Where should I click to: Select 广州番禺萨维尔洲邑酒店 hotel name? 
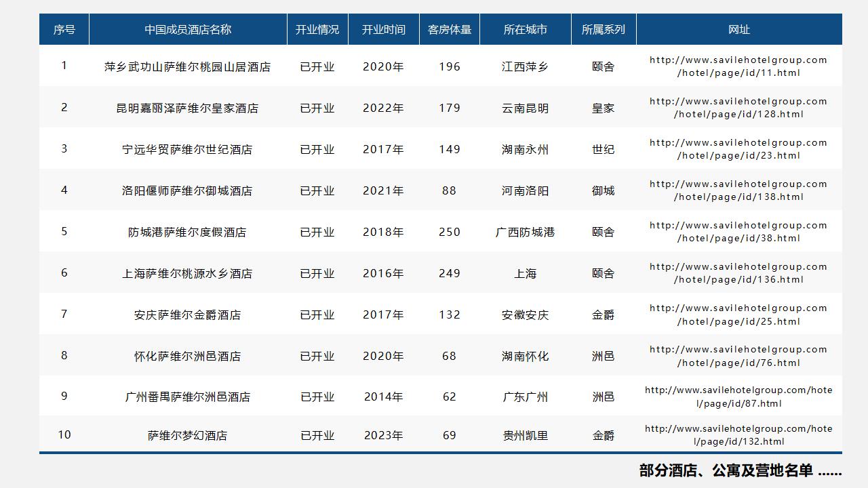(187, 397)
